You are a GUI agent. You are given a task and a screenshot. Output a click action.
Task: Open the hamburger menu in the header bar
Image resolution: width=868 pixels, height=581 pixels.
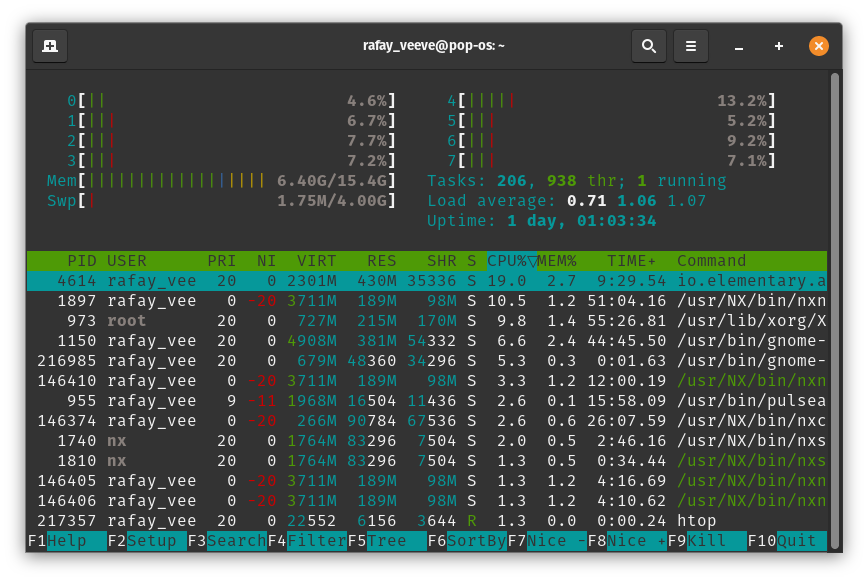coord(691,46)
